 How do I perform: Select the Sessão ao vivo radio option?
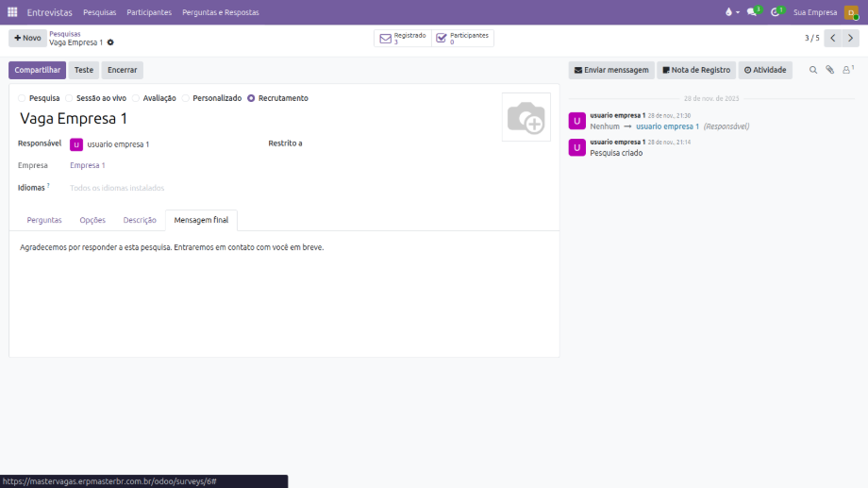69,98
